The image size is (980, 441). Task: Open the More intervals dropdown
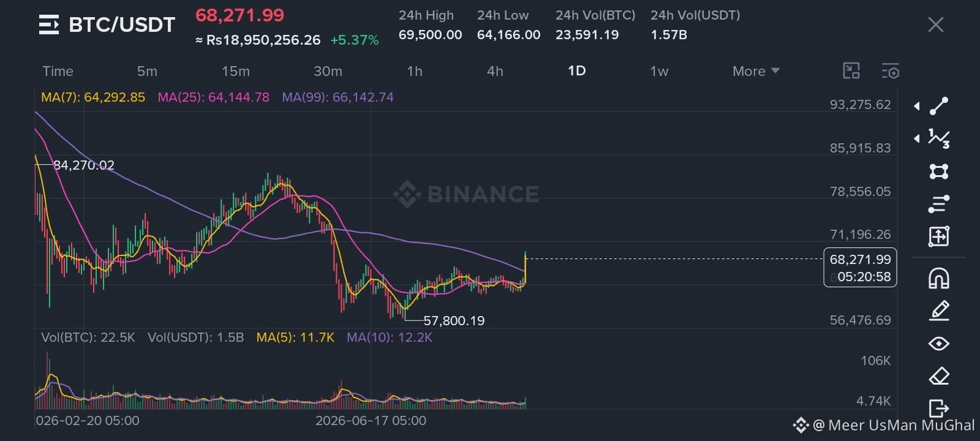[x=756, y=71]
